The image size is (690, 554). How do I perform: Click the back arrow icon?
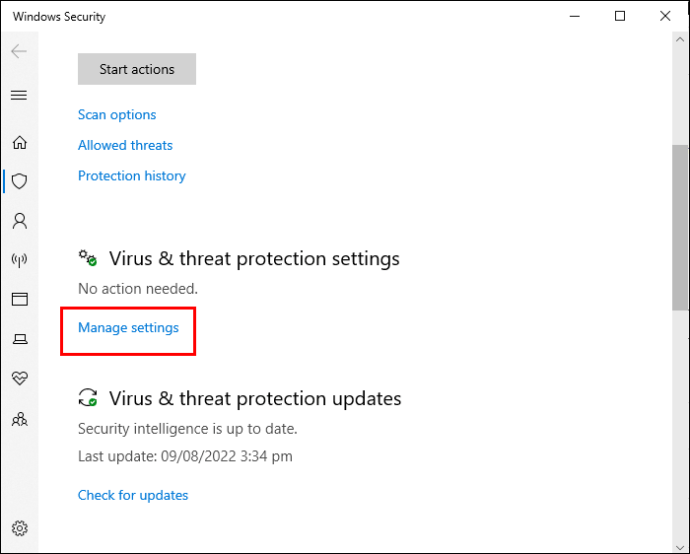[19, 52]
